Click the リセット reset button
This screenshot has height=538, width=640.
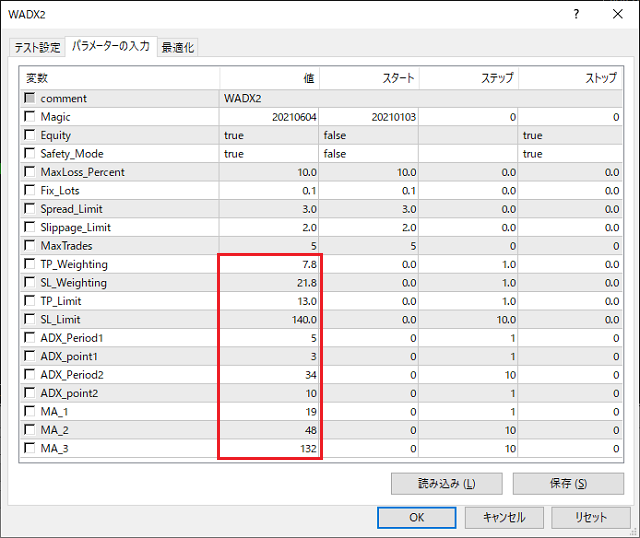pos(591,518)
